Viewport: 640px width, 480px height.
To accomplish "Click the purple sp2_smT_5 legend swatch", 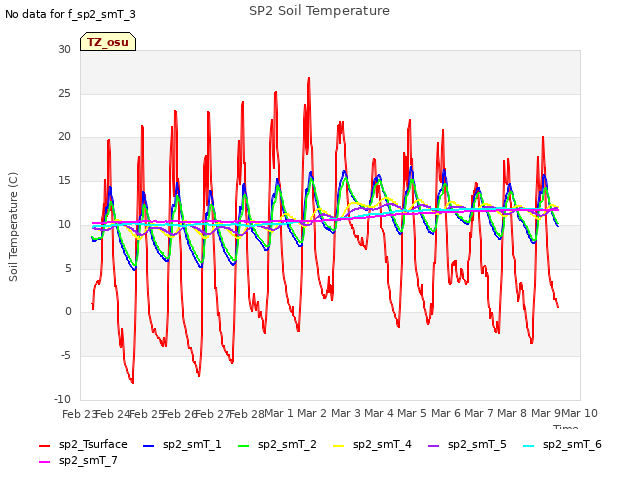I will click(x=434, y=446).
